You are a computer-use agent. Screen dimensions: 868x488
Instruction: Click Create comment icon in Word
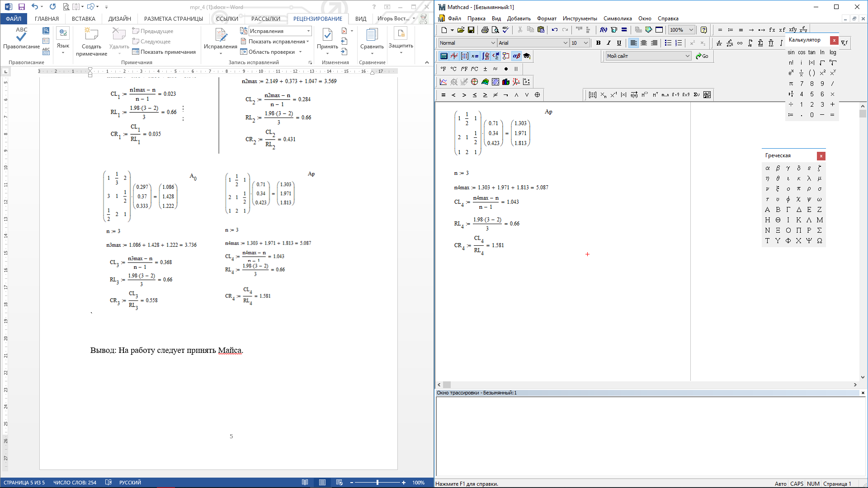point(91,34)
